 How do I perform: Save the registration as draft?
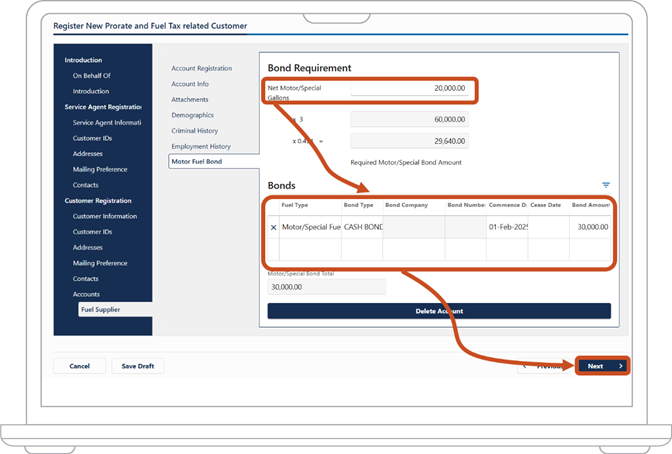138,366
